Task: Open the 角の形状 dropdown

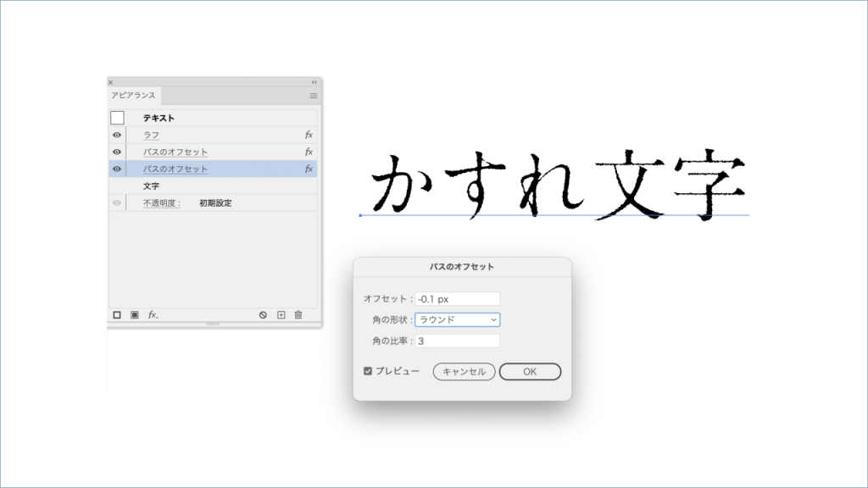Action: [457, 319]
